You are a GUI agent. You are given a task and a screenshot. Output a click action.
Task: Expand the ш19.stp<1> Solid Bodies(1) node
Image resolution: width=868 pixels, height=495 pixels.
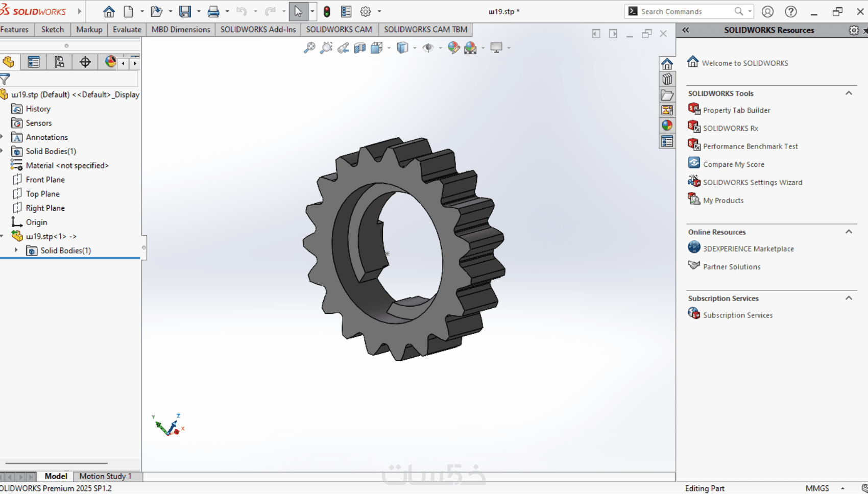coord(16,250)
